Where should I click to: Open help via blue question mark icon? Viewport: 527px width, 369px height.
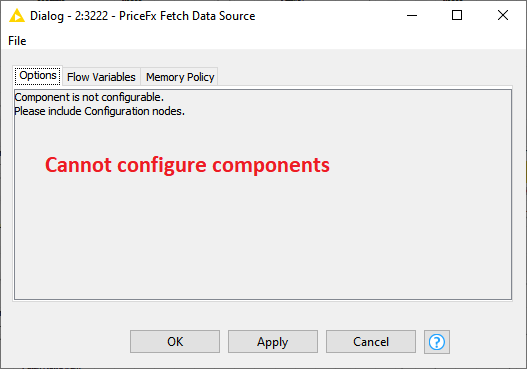click(437, 342)
